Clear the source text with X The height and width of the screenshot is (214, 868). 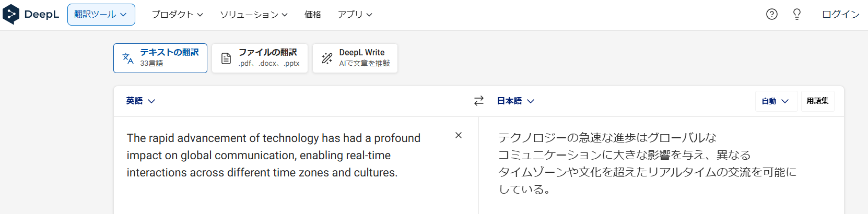459,135
